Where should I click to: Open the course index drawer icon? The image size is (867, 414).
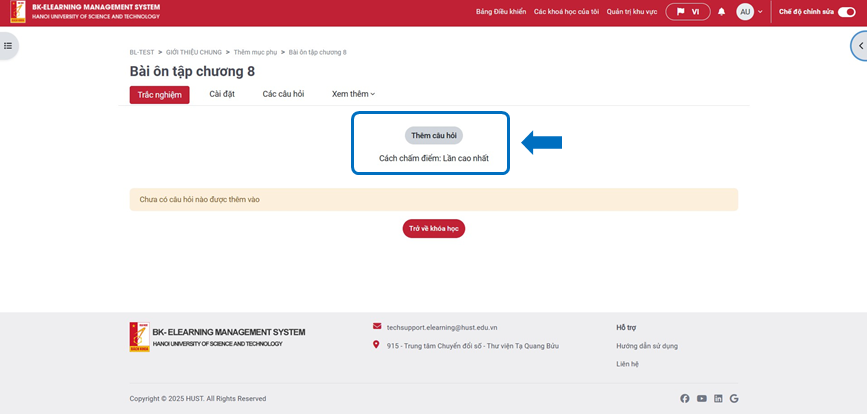coord(8,46)
